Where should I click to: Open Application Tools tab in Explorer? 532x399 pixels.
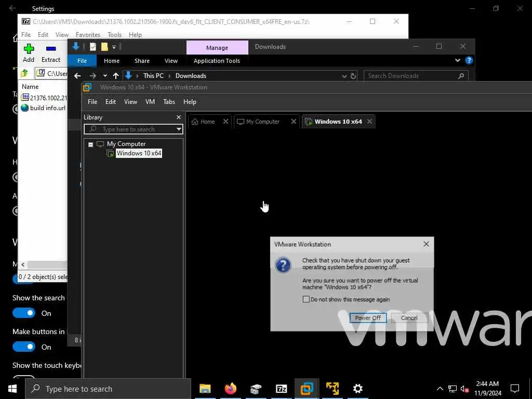pos(217,61)
